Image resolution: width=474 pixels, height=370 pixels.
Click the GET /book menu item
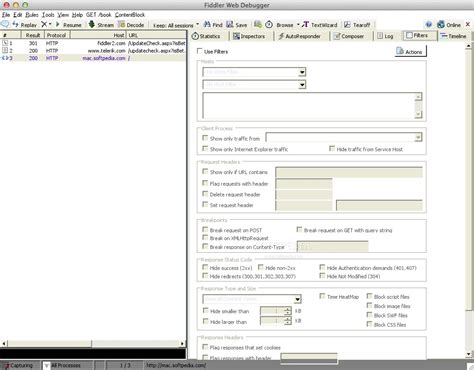coord(99,15)
